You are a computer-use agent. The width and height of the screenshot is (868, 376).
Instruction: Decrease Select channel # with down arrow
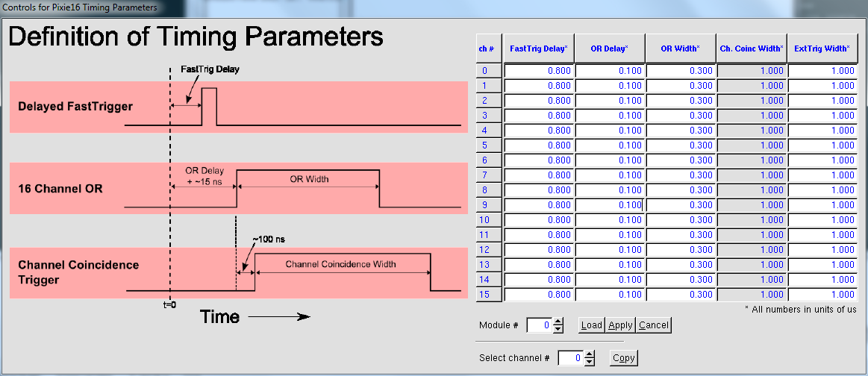[590, 362]
